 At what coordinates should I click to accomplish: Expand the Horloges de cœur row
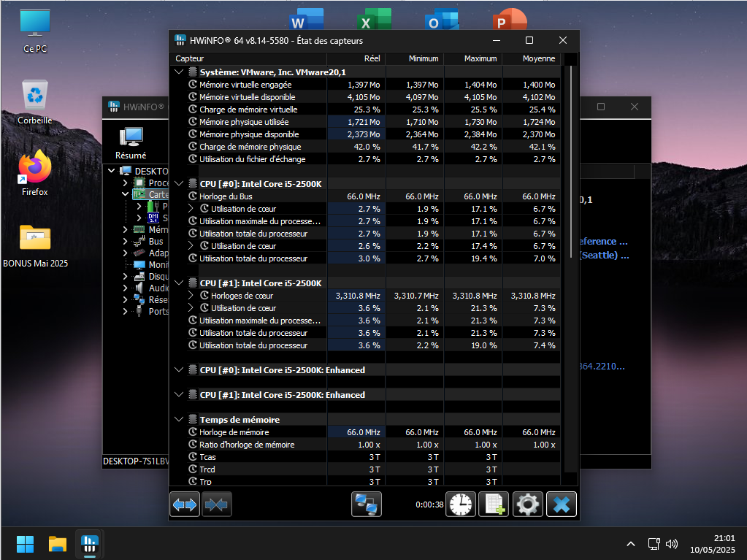click(x=191, y=295)
